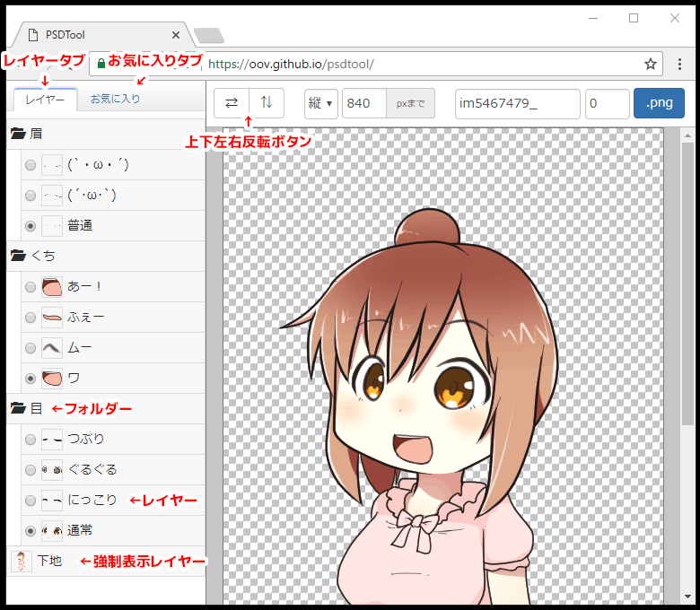Open the 縦 size direction dropdown

320,103
